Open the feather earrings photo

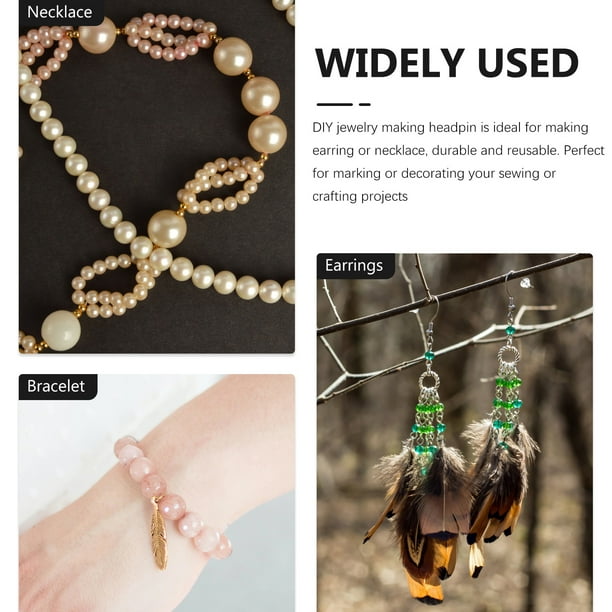point(455,432)
